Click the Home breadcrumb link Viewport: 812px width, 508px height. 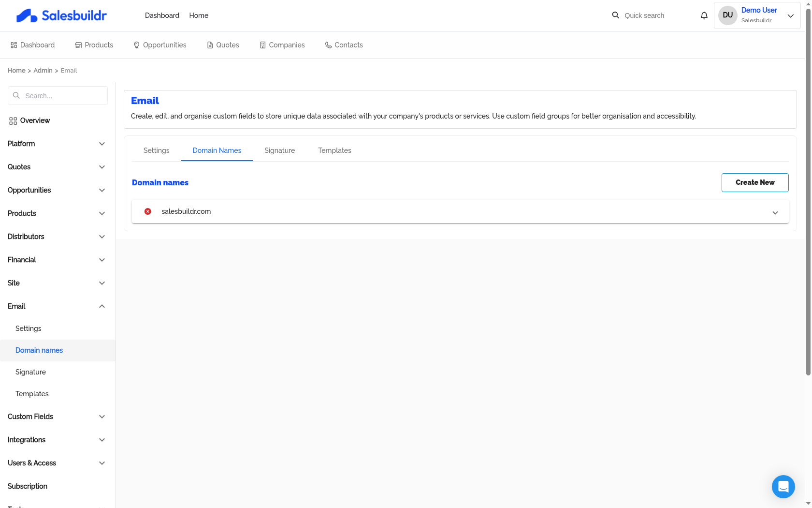[x=16, y=71]
